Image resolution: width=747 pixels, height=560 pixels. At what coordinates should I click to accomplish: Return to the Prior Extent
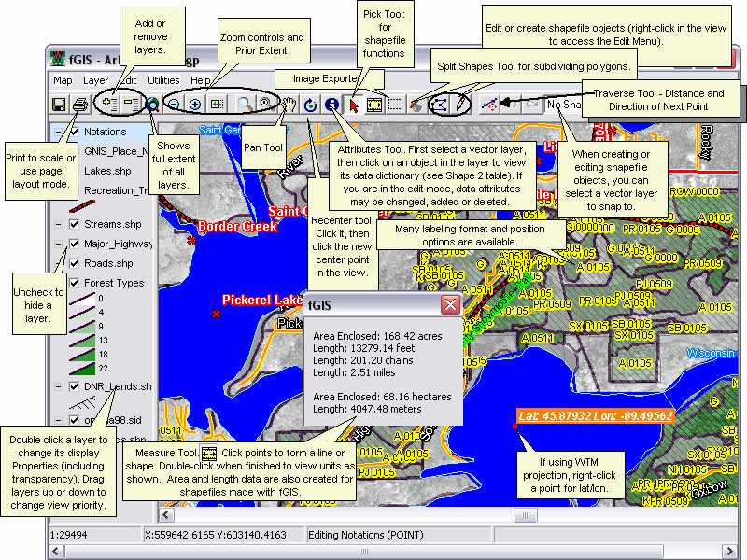pyautogui.click(x=217, y=105)
